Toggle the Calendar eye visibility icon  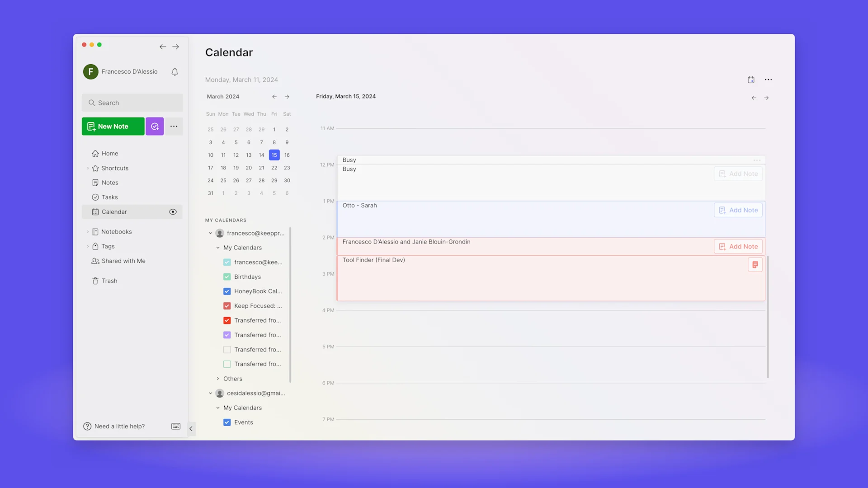pyautogui.click(x=173, y=212)
